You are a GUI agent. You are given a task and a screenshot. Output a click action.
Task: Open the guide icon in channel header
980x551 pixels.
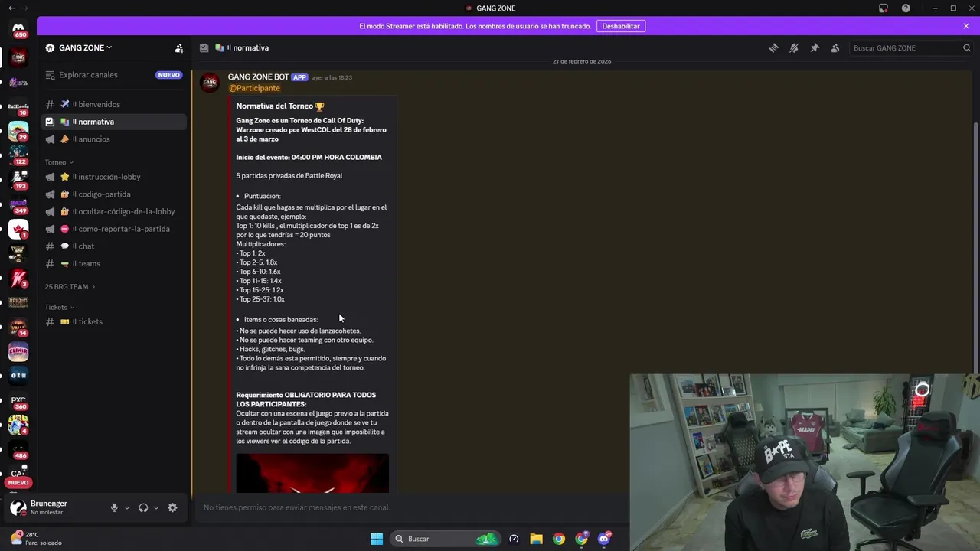204,47
